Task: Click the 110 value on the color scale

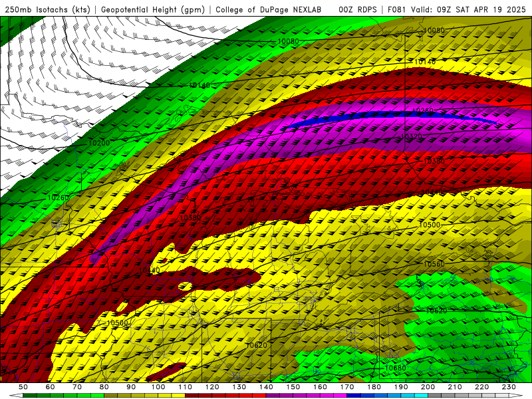Action: (185, 387)
